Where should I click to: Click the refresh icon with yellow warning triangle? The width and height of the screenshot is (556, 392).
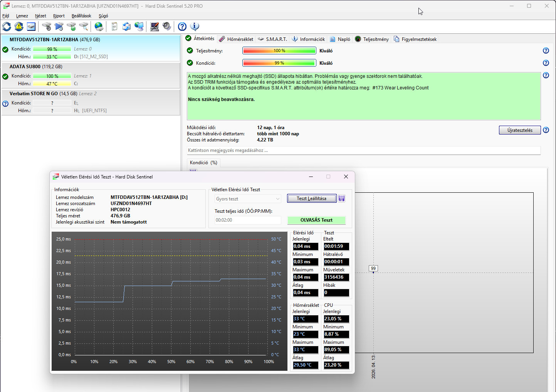[x=19, y=27]
